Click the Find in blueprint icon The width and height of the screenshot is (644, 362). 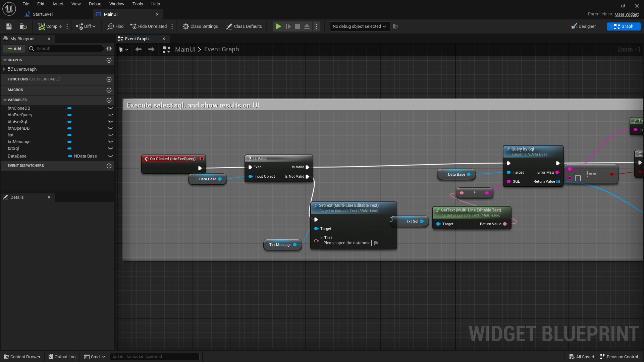click(x=115, y=26)
